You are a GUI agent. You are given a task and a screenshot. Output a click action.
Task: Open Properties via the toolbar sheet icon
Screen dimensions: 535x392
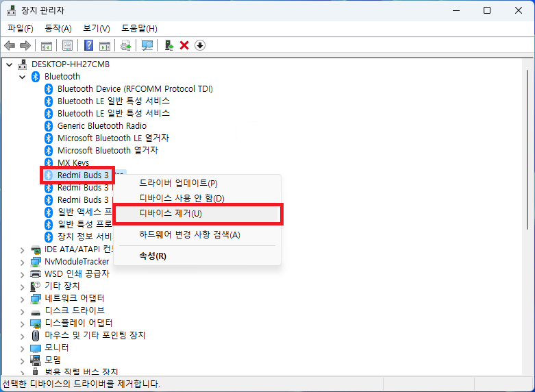68,45
